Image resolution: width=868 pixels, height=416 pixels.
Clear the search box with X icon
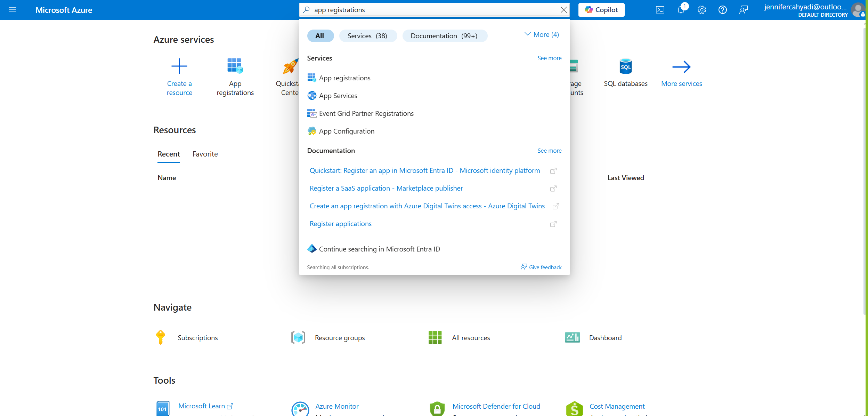click(564, 10)
